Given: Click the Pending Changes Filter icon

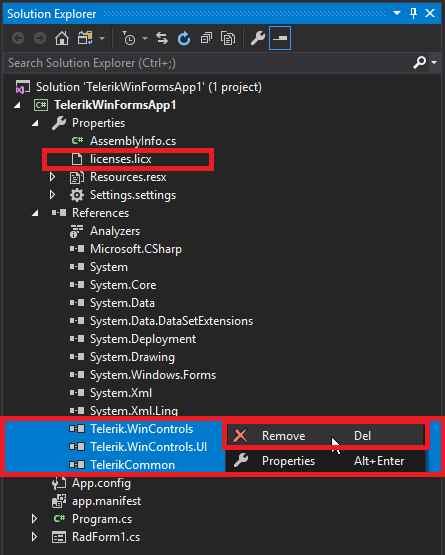Looking at the screenshot, I should 129,38.
